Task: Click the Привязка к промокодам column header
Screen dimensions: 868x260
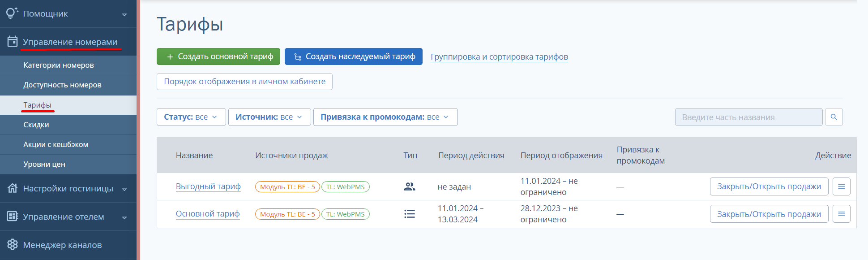Action: pyautogui.click(x=641, y=155)
